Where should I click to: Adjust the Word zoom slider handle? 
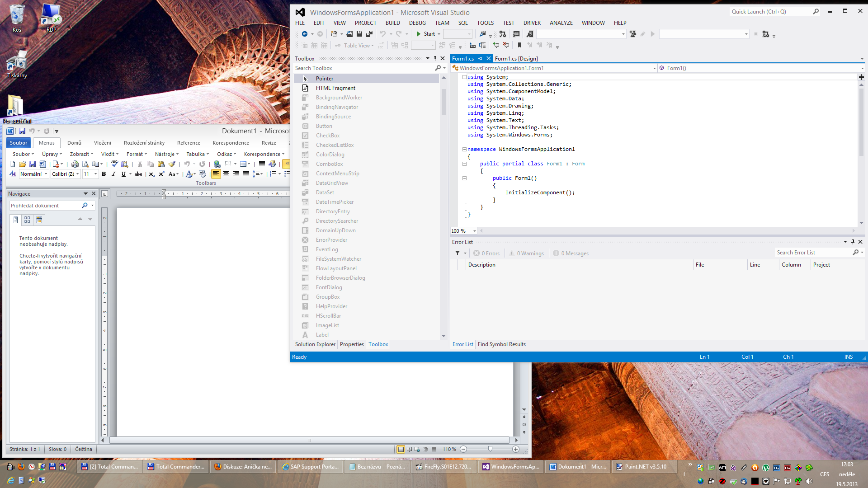coord(490,449)
